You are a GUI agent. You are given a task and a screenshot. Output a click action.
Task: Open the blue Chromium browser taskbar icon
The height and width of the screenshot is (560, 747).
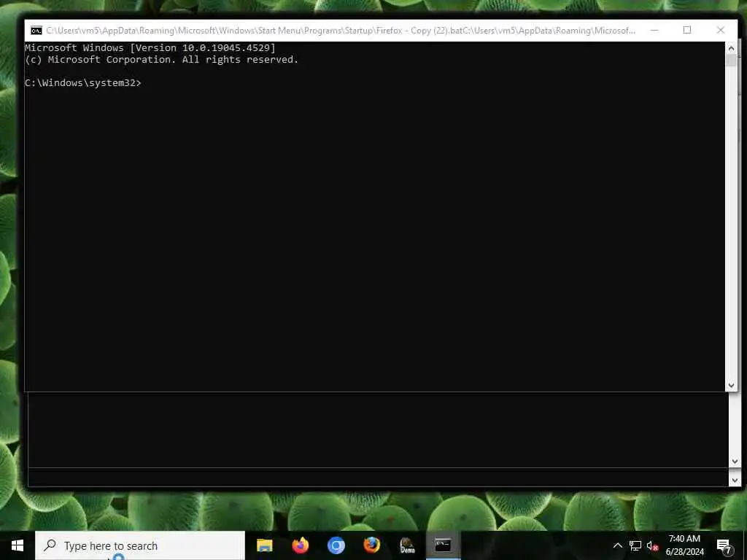pos(336,545)
